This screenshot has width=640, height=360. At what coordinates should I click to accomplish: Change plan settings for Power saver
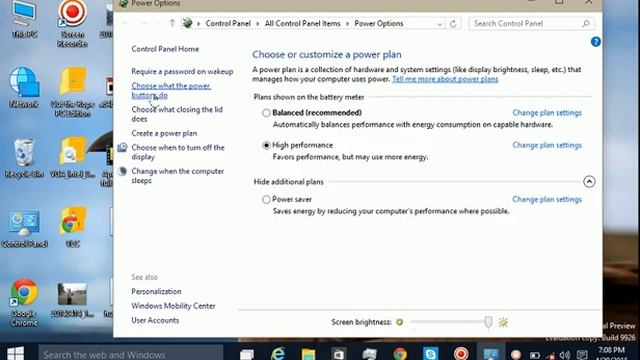point(547,200)
